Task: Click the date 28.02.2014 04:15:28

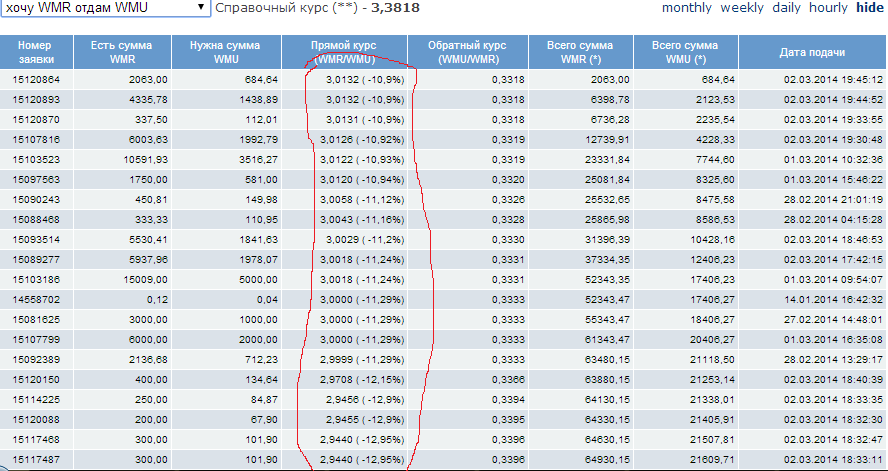Action: 834,220
